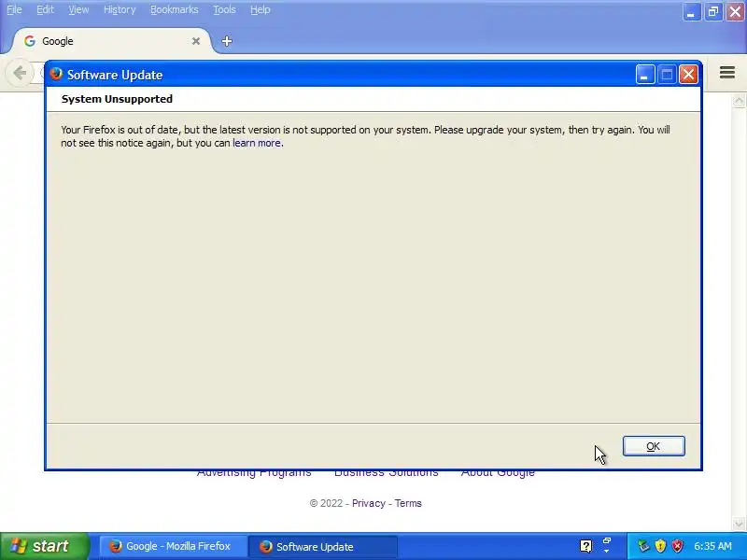Click the 6:35 AM clock
This screenshot has height=560, width=747.
712,546
